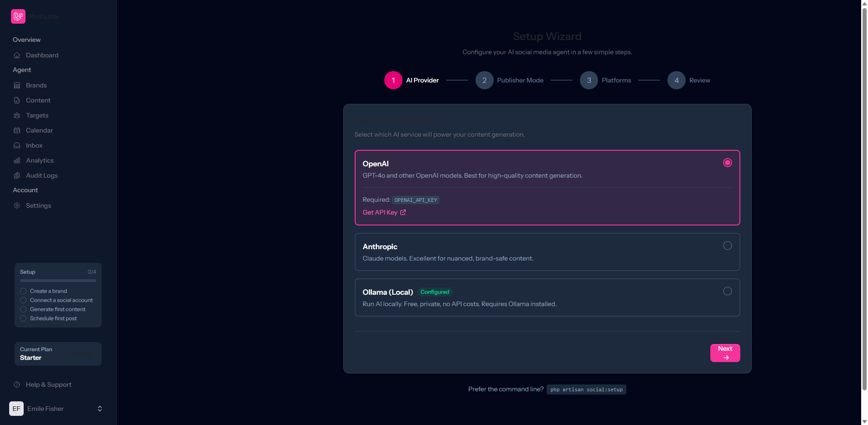The width and height of the screenshot is (868, 425).
Task: Check the Inbox icon
Action: point(16,145)
